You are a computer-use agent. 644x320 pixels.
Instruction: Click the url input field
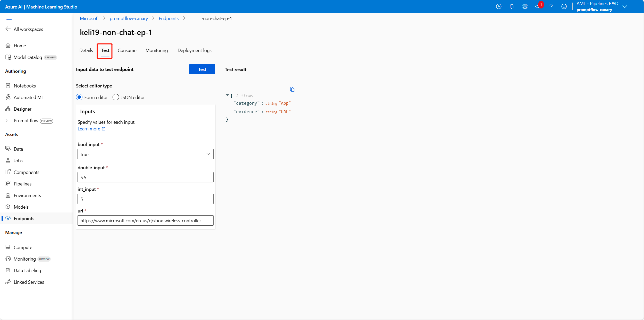point(145,220)
